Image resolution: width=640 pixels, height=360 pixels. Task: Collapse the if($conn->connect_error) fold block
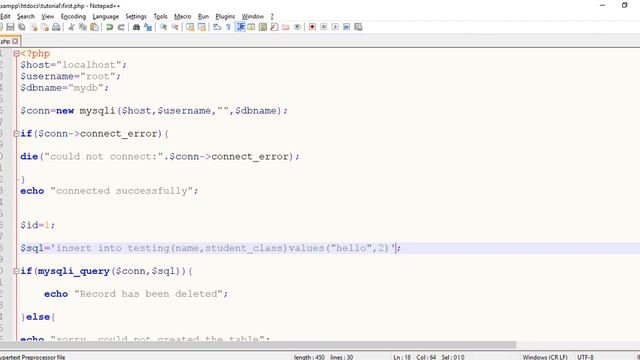[x=16, y=133]
